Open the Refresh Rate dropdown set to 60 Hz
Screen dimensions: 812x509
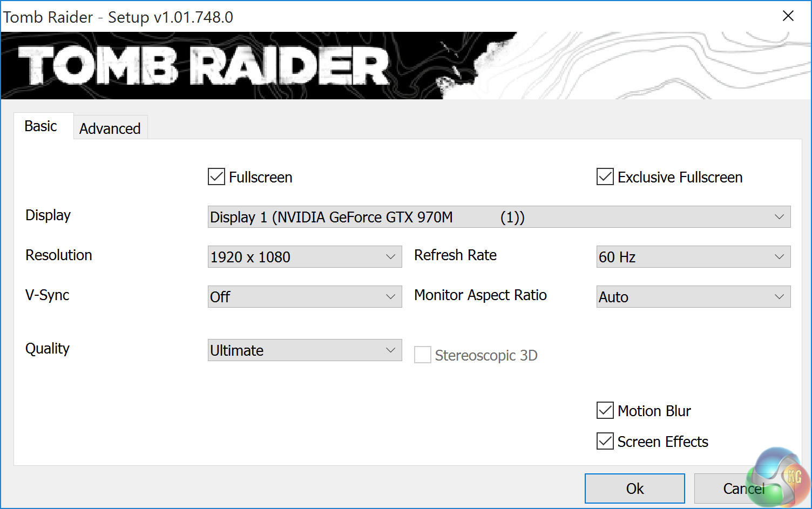coord(693,257)
